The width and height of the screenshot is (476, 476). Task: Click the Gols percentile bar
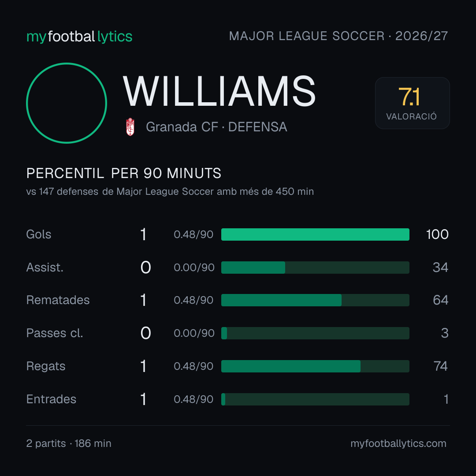coord(315,234)
